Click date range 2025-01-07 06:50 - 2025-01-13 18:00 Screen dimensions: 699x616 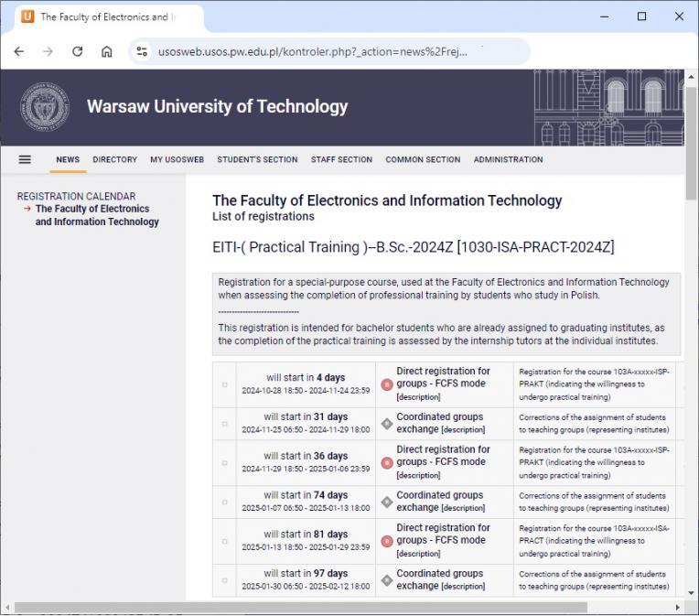(x=306, y=508)
